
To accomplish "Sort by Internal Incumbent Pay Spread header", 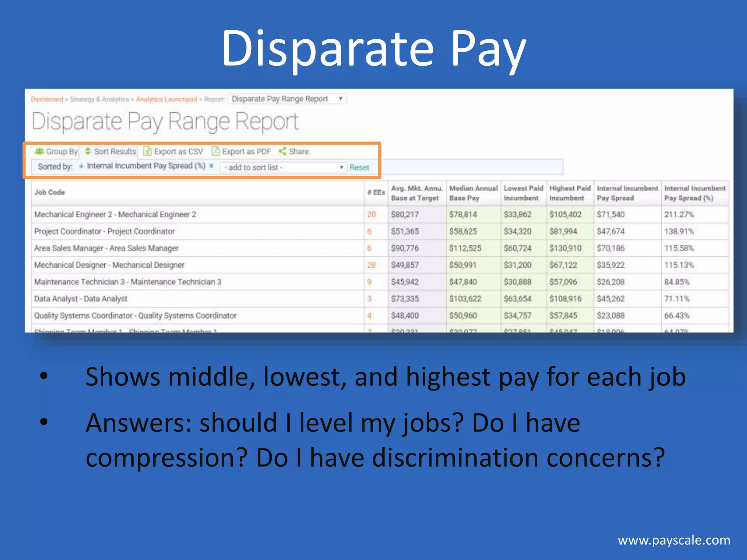I will coord(627,193).
